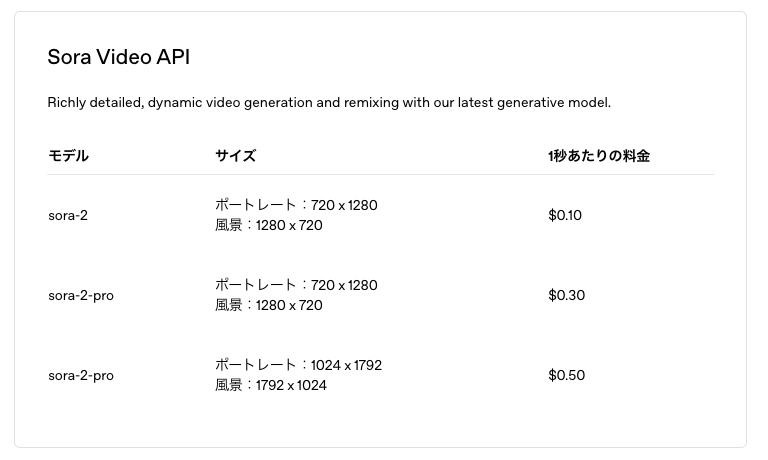Select the サイズ column header
768x460 pixels.
tap(235, 156)
